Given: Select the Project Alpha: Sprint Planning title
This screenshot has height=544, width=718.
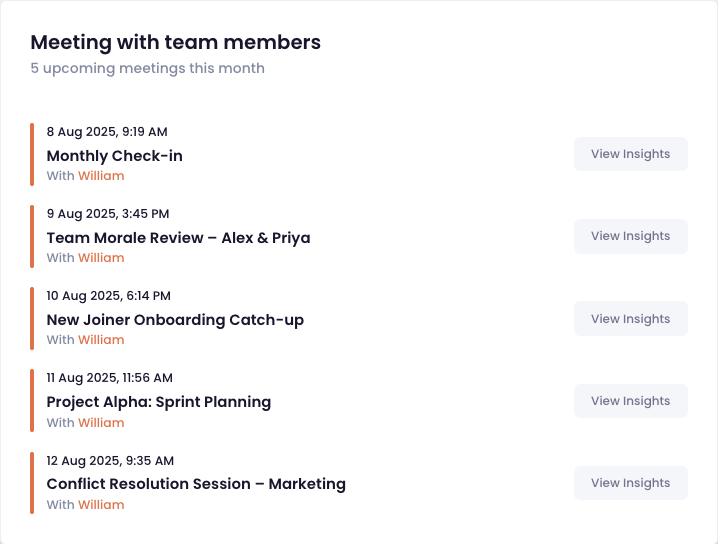Looking at the screenshot, I should pos(158,402).
